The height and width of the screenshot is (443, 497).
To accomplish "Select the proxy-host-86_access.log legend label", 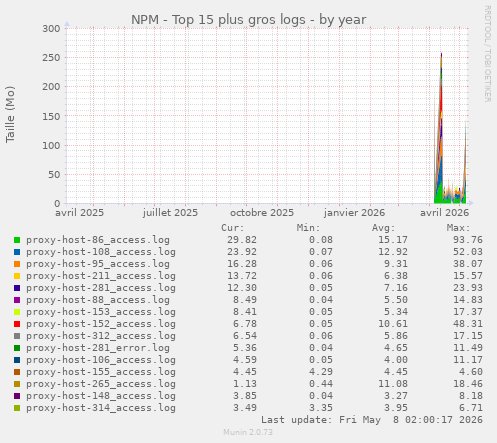I will tap(98, 240).
